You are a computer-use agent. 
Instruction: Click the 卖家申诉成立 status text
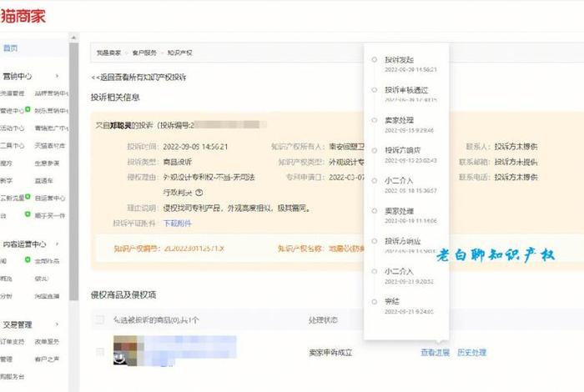point(330,352)
